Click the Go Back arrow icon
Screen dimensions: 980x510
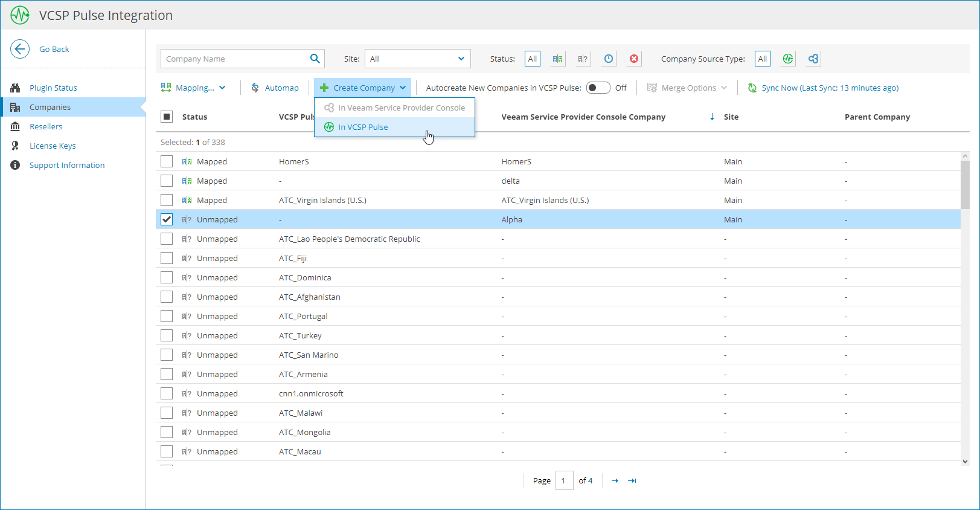(x=20, y=49)
